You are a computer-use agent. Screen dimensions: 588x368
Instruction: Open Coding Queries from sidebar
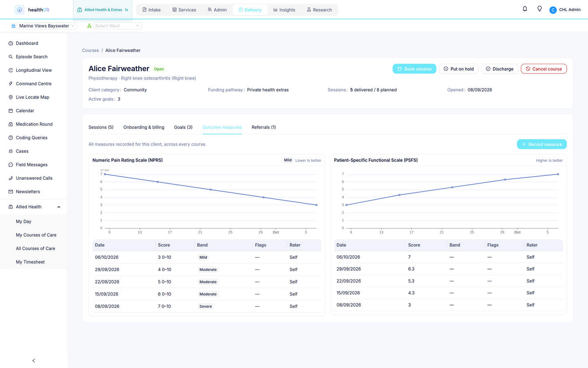tap(31, 138)
